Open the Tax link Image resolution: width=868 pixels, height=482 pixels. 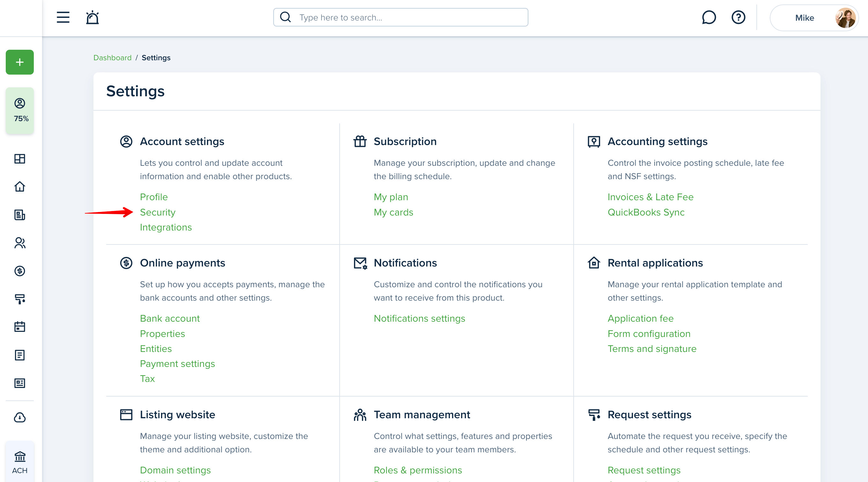[x=147, y=379]
